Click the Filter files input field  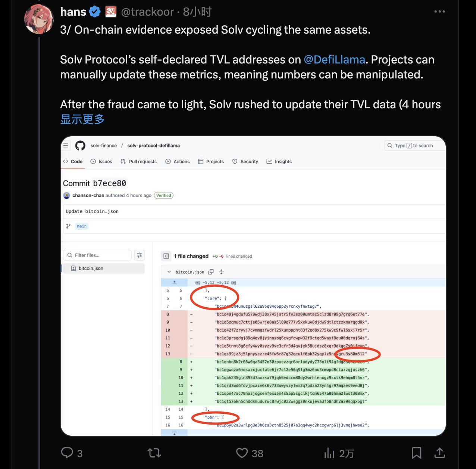pos(98,255)
